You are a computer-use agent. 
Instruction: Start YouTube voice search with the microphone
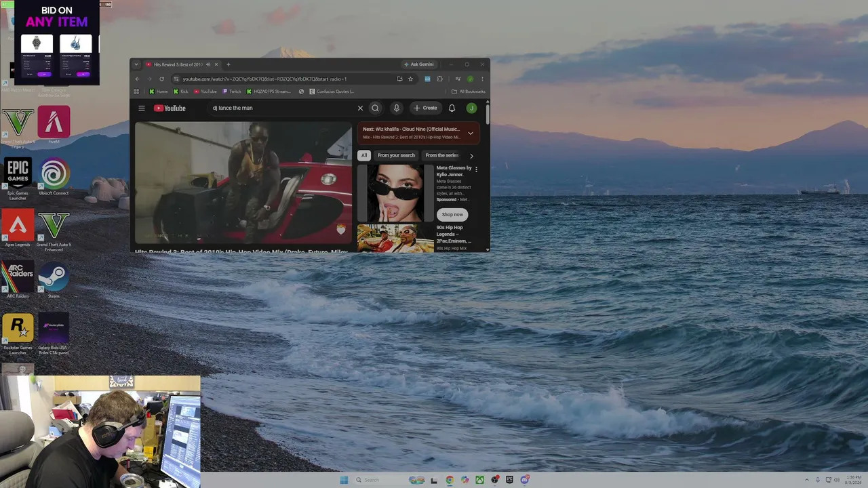[x=397, y=108]
